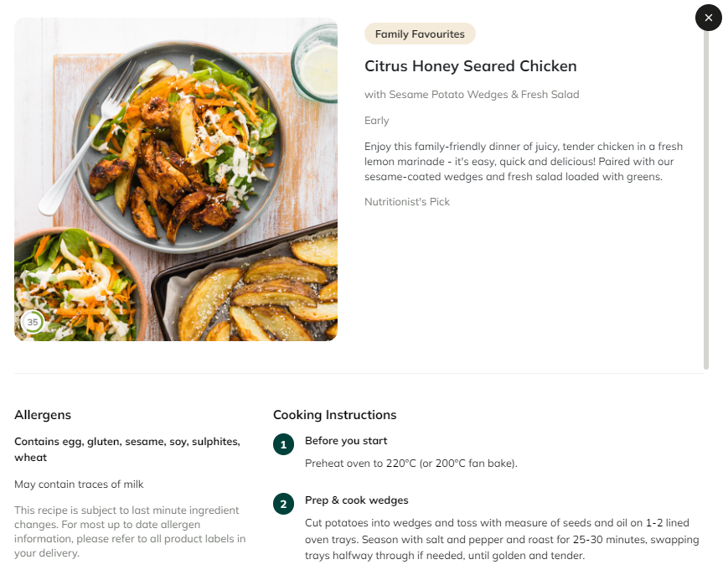
Task: Click the Preheat oven instruction text
Action: click(x=410, y=464)
